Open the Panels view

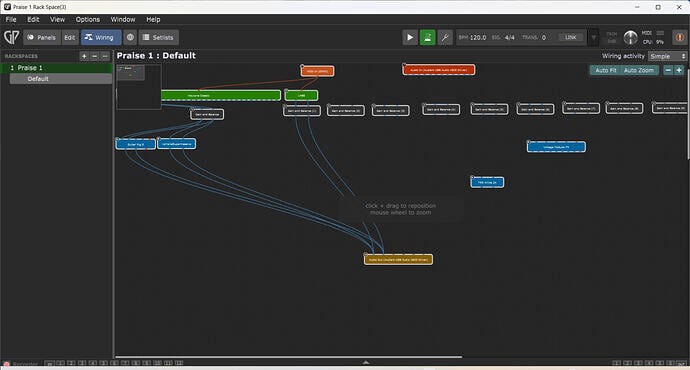coord(41,37)
